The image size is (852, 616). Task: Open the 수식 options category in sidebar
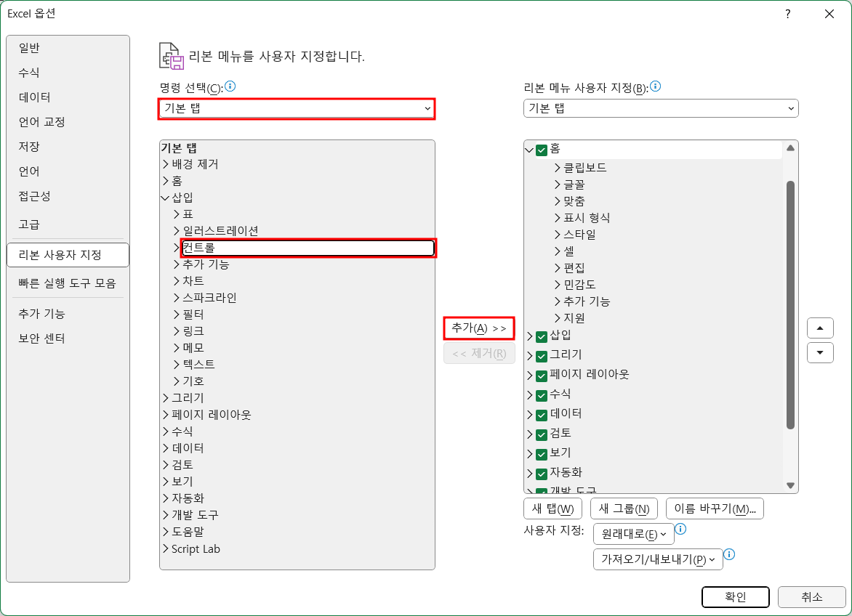pyautogui.click(x=68, y=73)
